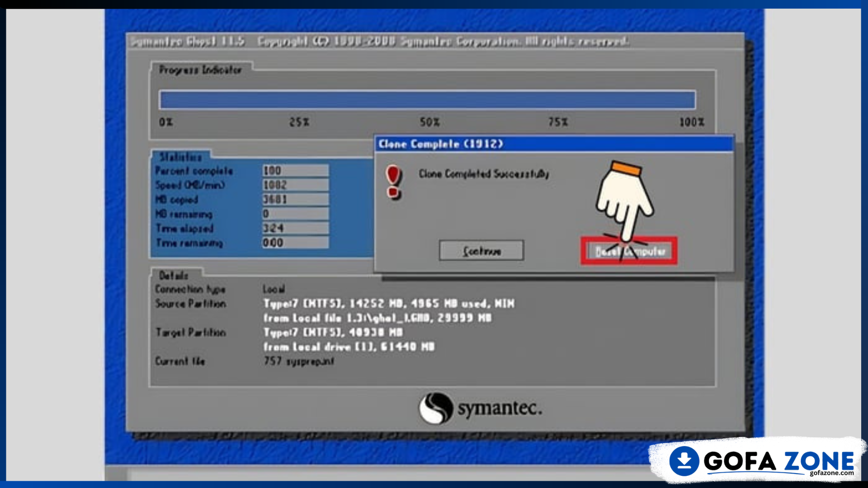Click the 0% progress scale label

tap(166, 122)
